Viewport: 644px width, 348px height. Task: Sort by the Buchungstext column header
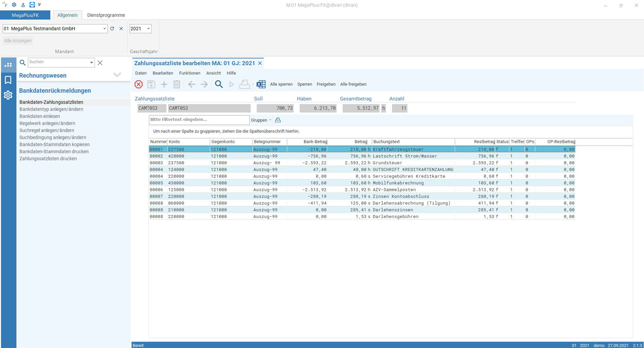coord(413,142)
